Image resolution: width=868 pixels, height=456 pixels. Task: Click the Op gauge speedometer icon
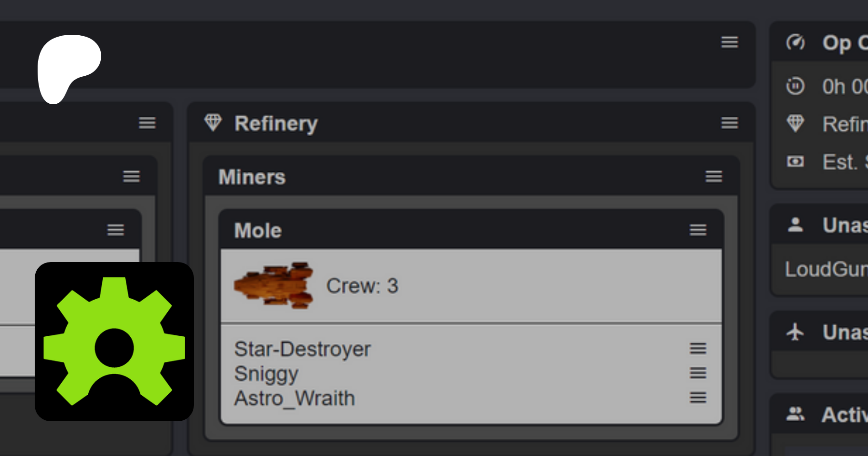pos(795,42)
